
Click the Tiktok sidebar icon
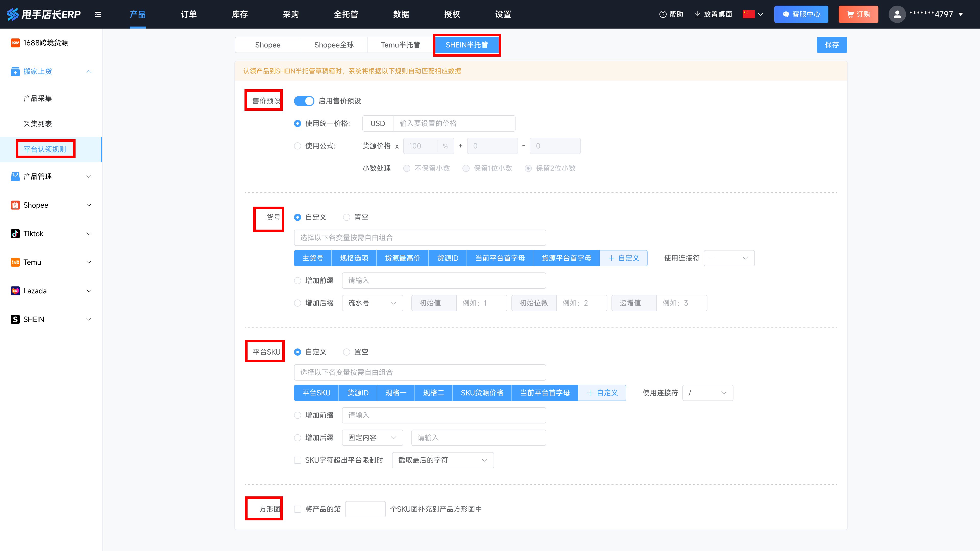click(x=15, y=233)
